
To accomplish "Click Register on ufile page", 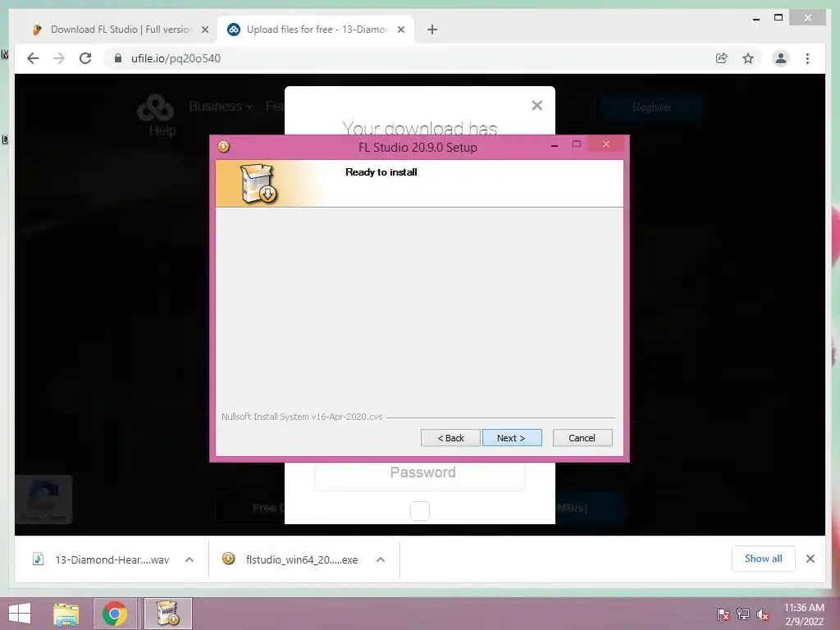I will point(651,107).
